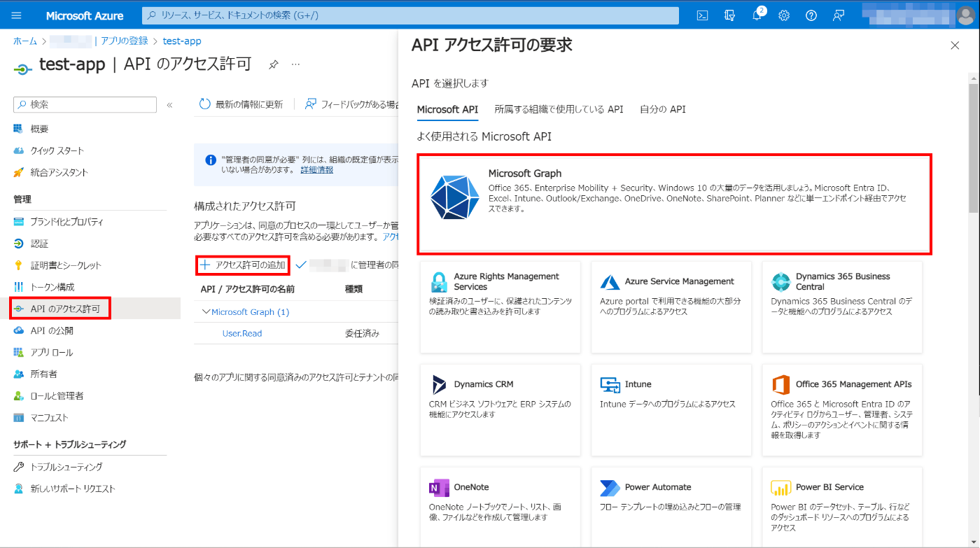Open directories and subscriptions filter icon
The image size is (980, 548).
click(x=730, y=15)
